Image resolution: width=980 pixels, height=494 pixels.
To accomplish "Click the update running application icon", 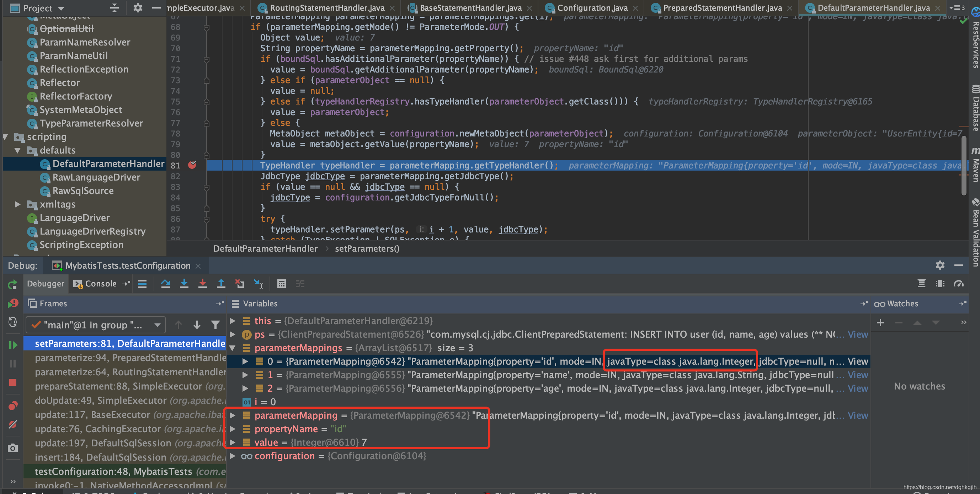I will tap(12, 322).
